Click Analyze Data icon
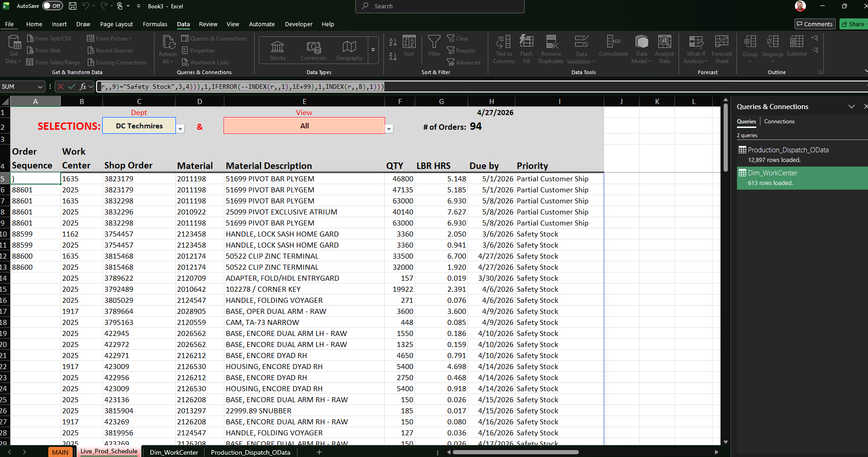Screen dimensions: 868x457 coord(664,49)
